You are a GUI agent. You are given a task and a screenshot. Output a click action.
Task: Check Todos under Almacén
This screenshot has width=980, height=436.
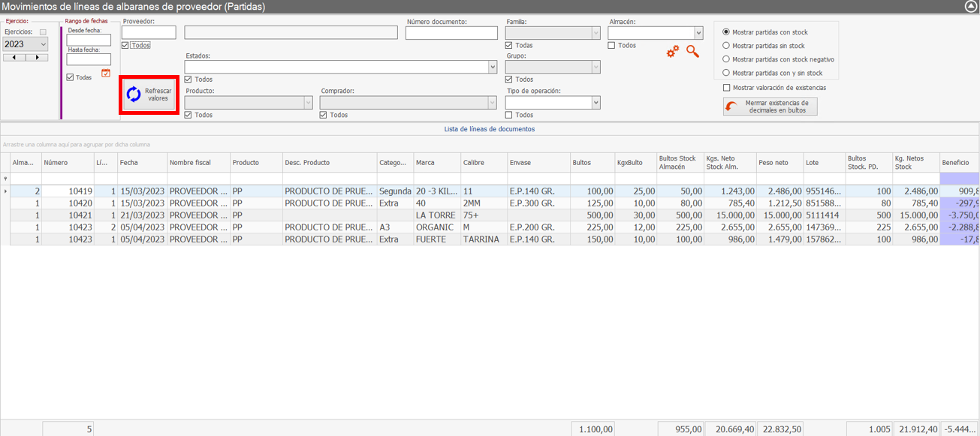(x=611, y=45)
